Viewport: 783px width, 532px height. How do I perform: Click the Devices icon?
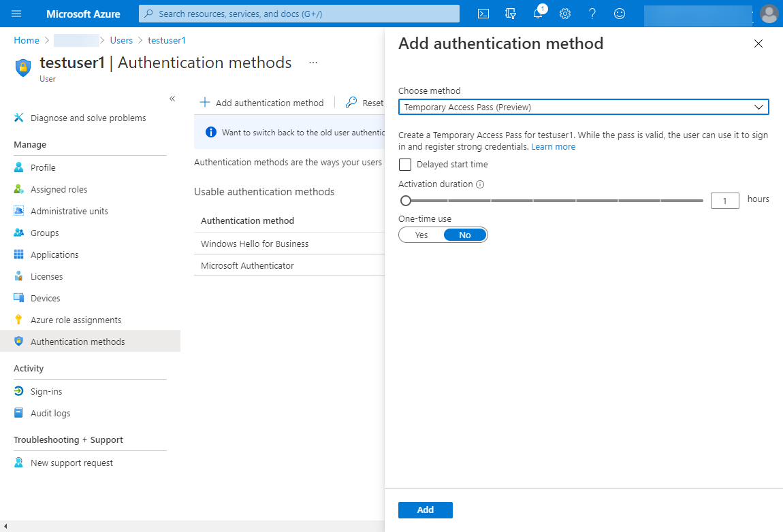tap(19, 298)
